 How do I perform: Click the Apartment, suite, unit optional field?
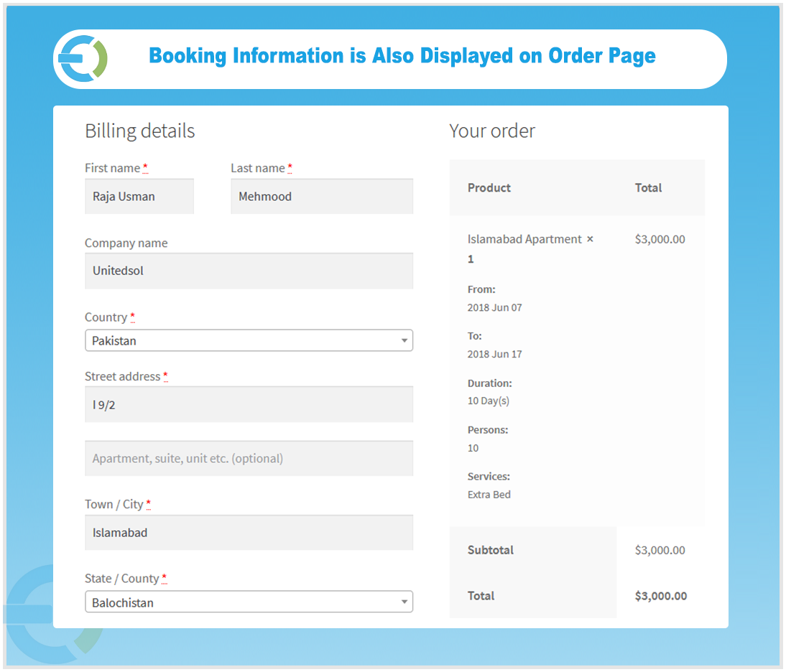pyautogui.click(x=249, y=458)
